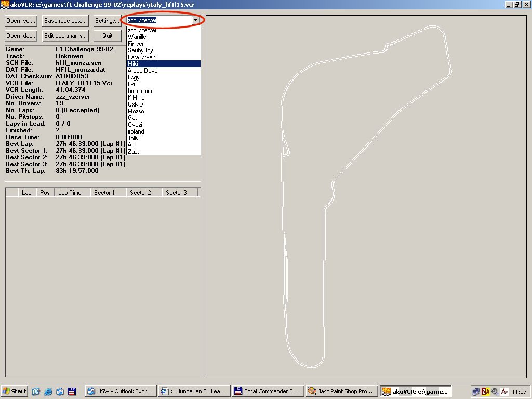The width and height of the screenshot is (532, 399).
Task: Switch to Hungarian F1 League browser window
Action: coord(195,391)
